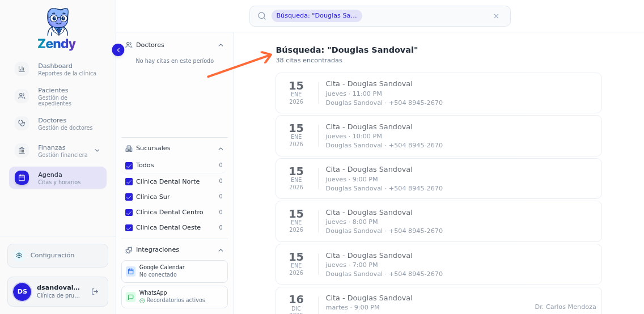Collapse the Sucursales section
This screenshot has height=314, width=644.
click(221, 148)
